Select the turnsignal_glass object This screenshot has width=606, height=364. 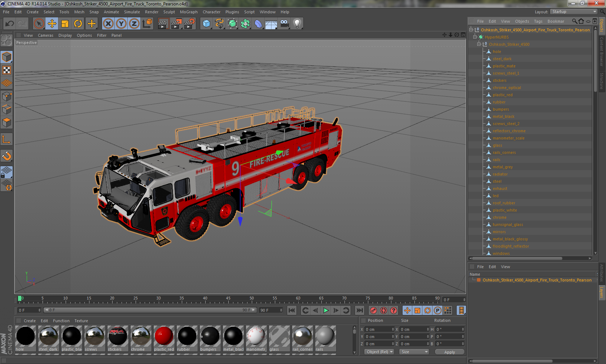[508, 225]
